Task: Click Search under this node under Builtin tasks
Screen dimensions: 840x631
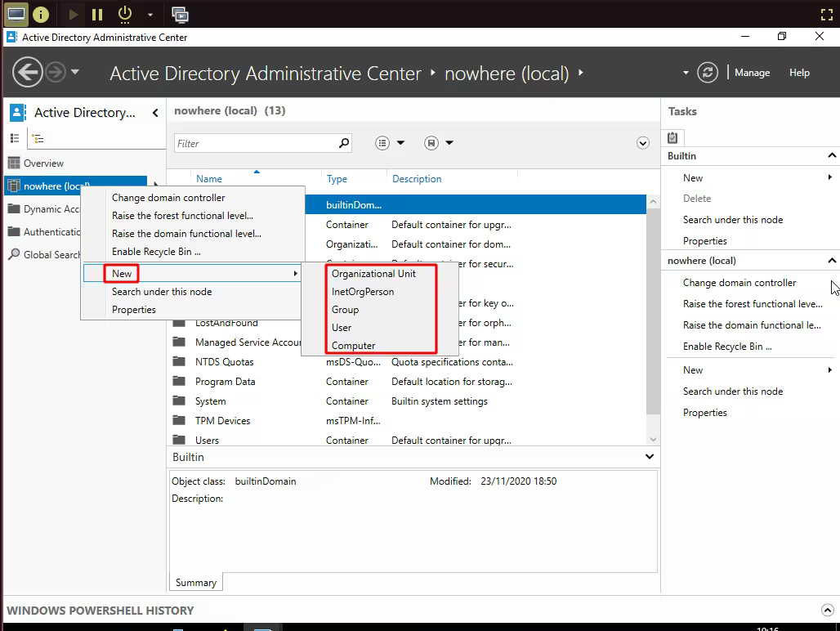Action: pyautogui.click(x=733, y=220)
